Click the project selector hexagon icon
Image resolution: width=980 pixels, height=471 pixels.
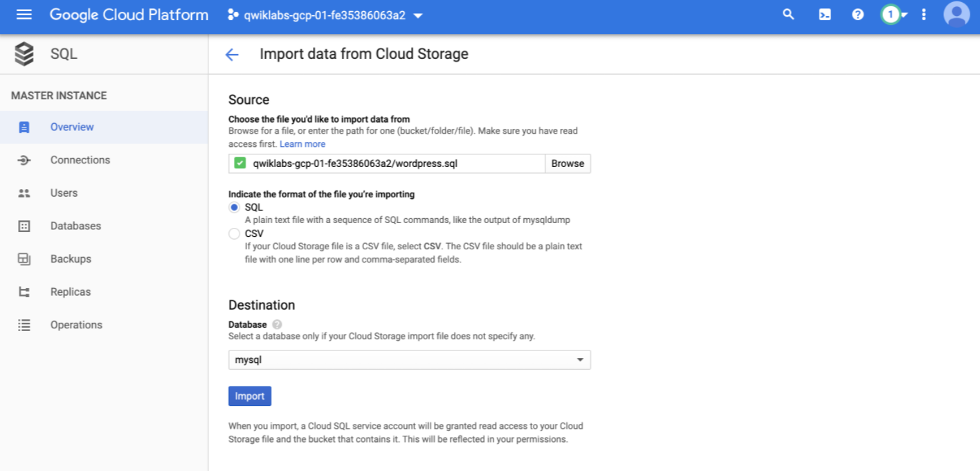click(233, 15)
